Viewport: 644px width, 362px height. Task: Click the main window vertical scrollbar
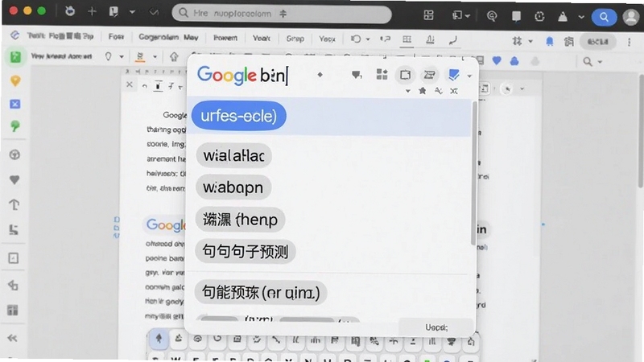point(640,130)
